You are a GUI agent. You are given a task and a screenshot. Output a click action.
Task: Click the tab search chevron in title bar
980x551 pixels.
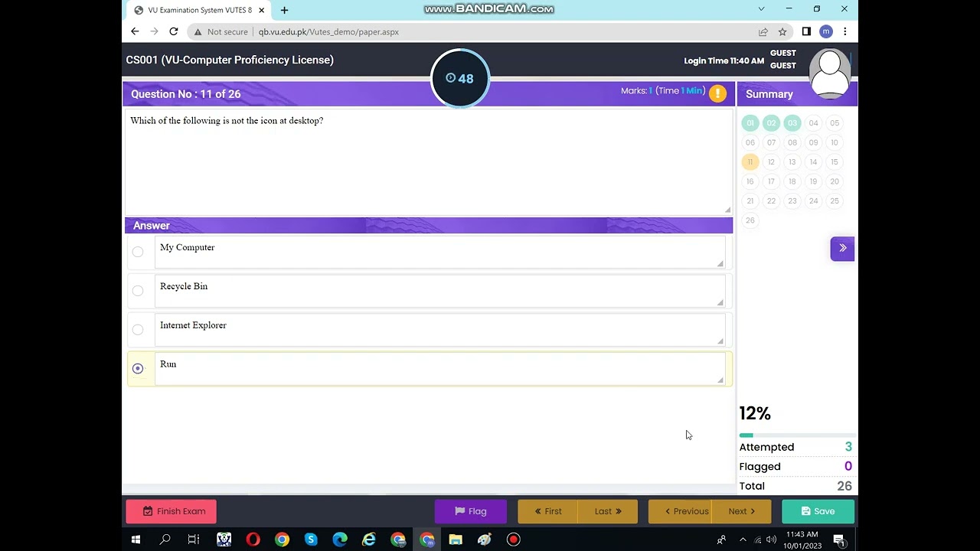click(x=761, y=9)
